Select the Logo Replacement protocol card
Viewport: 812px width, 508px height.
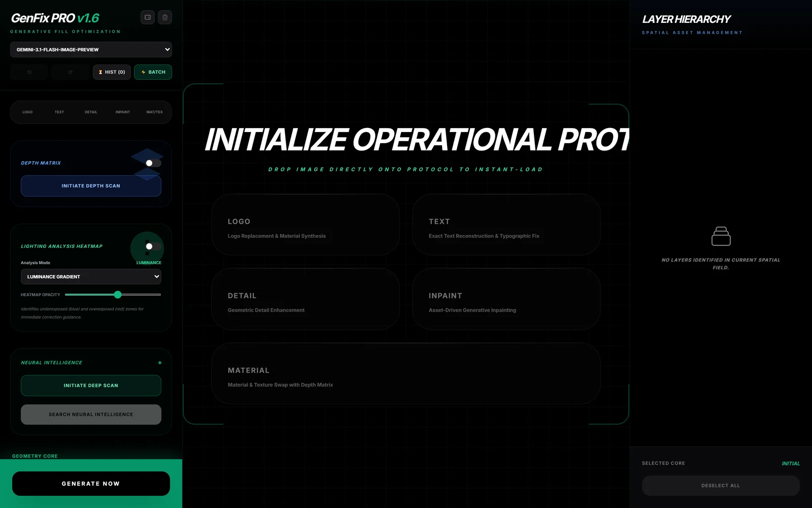click(x=306, y=225)
